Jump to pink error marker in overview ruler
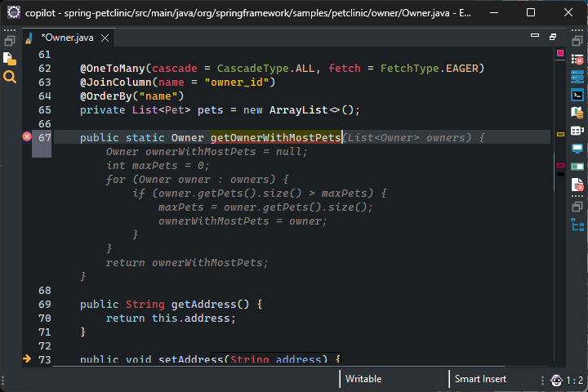This screenshot has height=392, width=588. [x=560, y=166]
